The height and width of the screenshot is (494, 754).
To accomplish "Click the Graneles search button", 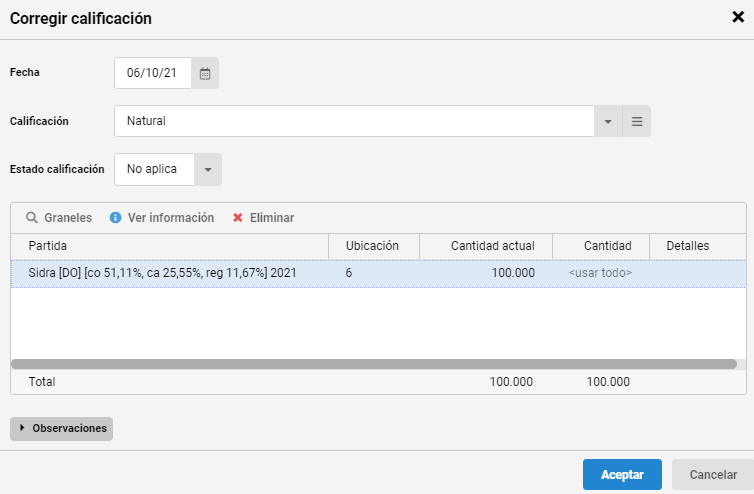I will click(59, 218).
